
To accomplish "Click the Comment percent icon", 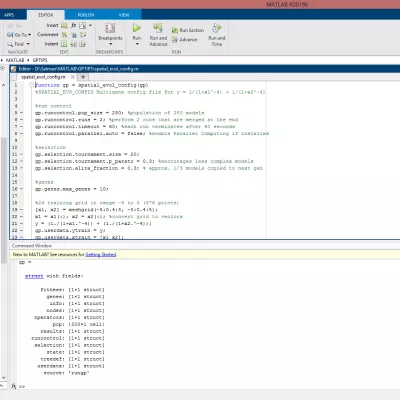I will 64,35.
